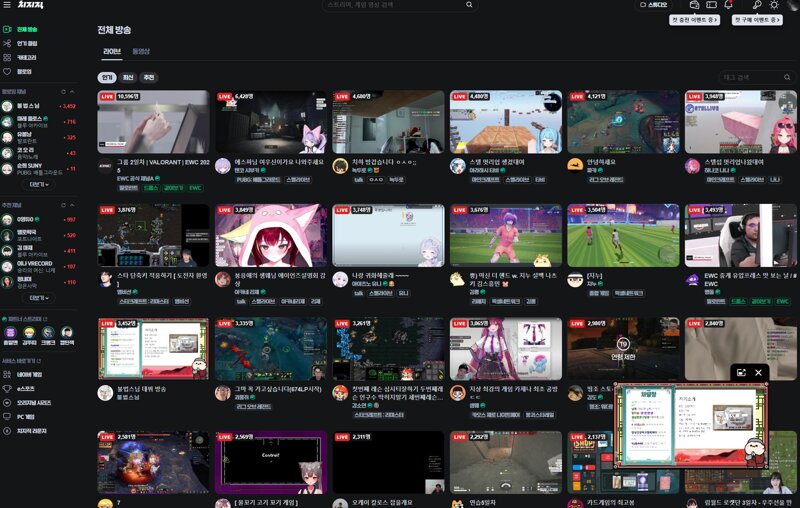The image size is (800, 508).
Task: Open the first purple partner streamer avatar
Action: (x=10, y=333)
